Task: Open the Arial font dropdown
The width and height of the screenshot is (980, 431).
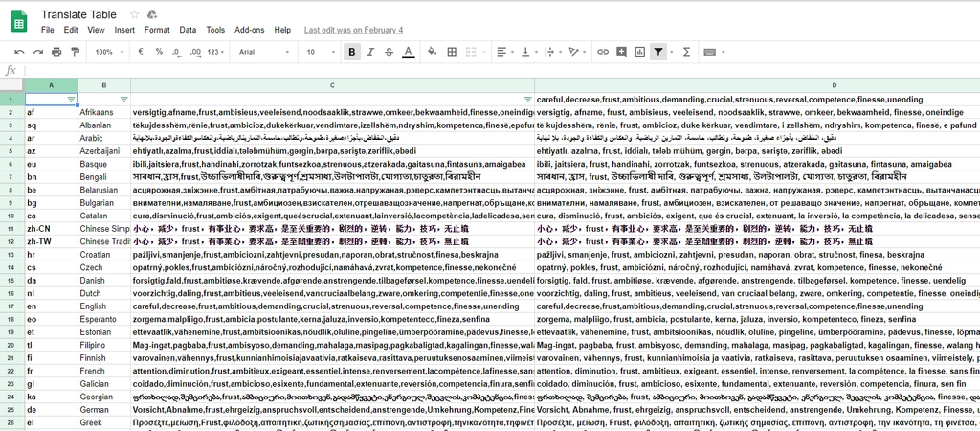Action: pyautogui.click(x=264, y=52)
